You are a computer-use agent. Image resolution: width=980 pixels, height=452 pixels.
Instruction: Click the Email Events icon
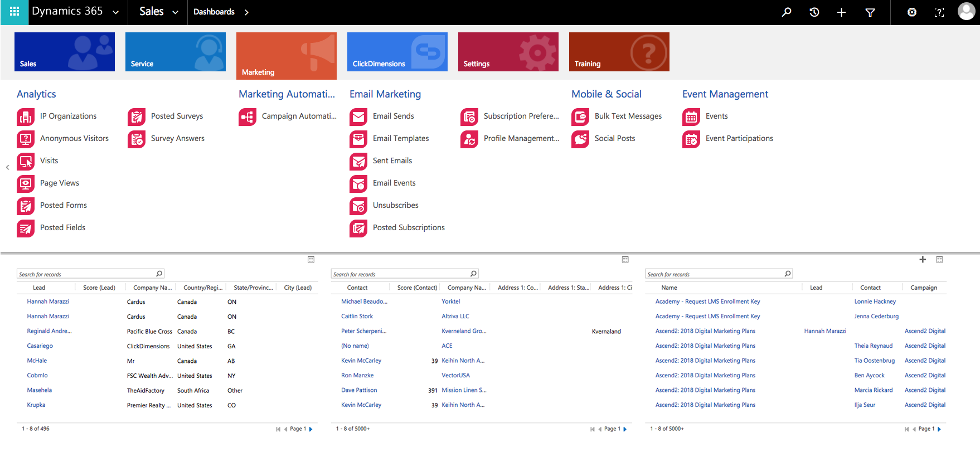(358, 184)
